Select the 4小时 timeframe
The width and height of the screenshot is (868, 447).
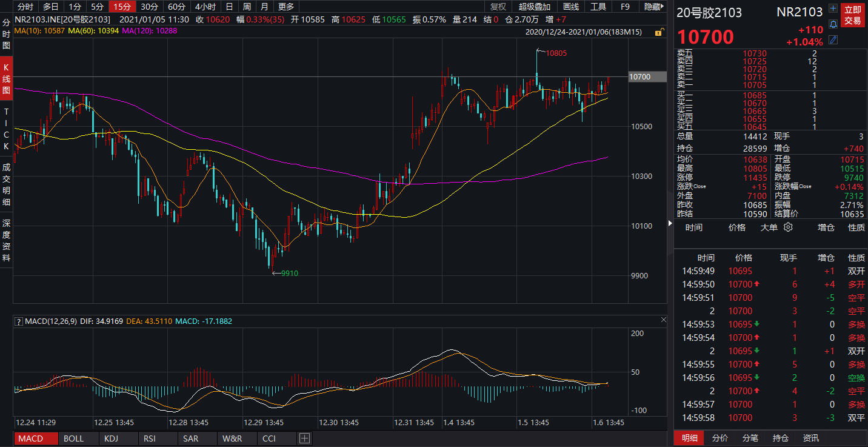(x=205, y=7)
